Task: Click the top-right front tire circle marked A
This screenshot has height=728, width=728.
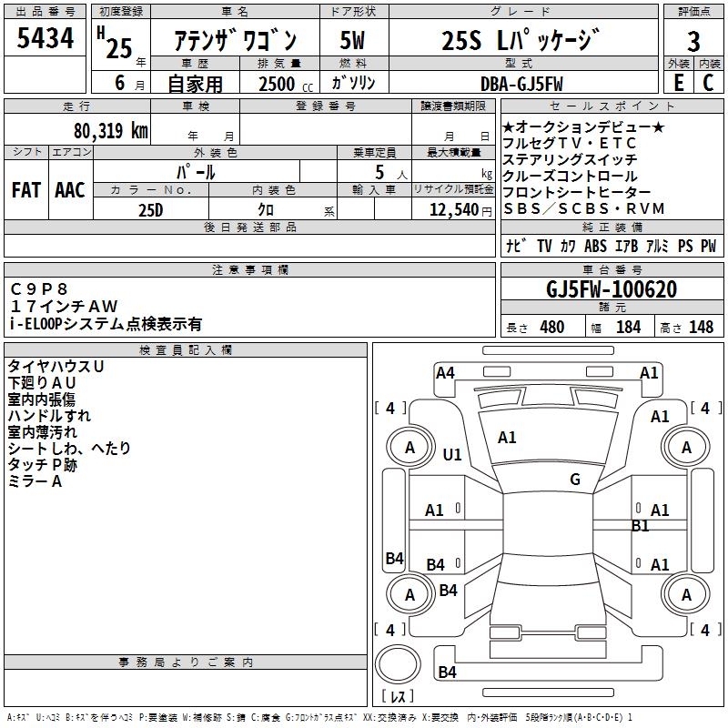Action: click(x=686, y=447)
